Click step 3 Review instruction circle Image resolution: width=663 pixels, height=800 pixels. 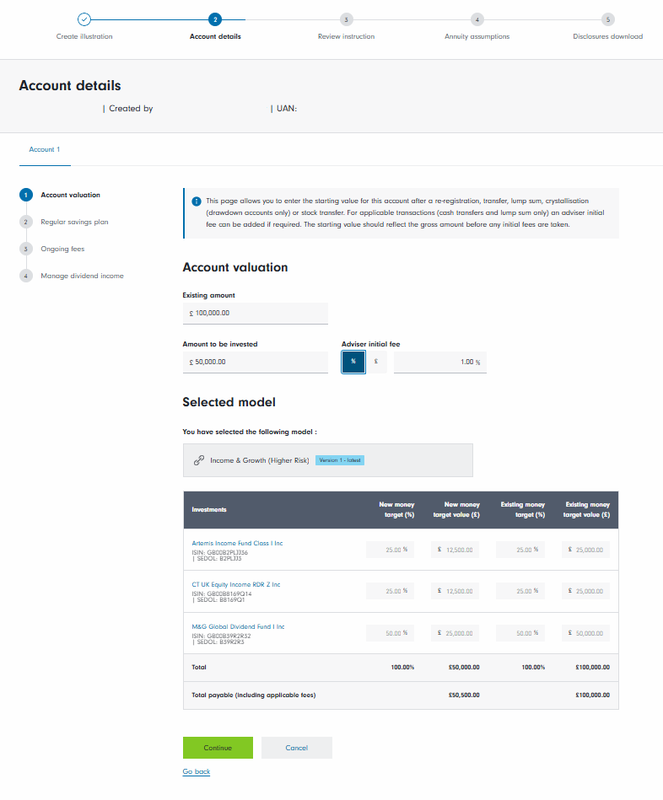pos(346,19)
